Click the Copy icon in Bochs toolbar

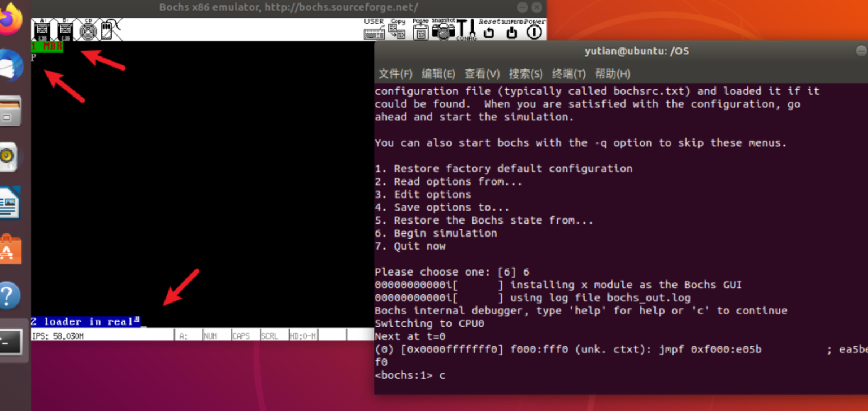[x=397, y=29]
